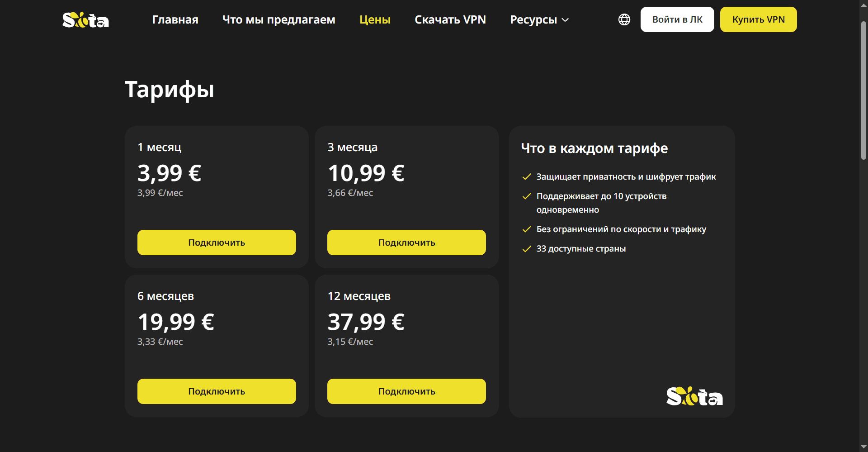Click the checkmark next to 10 devices feature
This screenshot has width=868, height=452.
click(527, 196)
